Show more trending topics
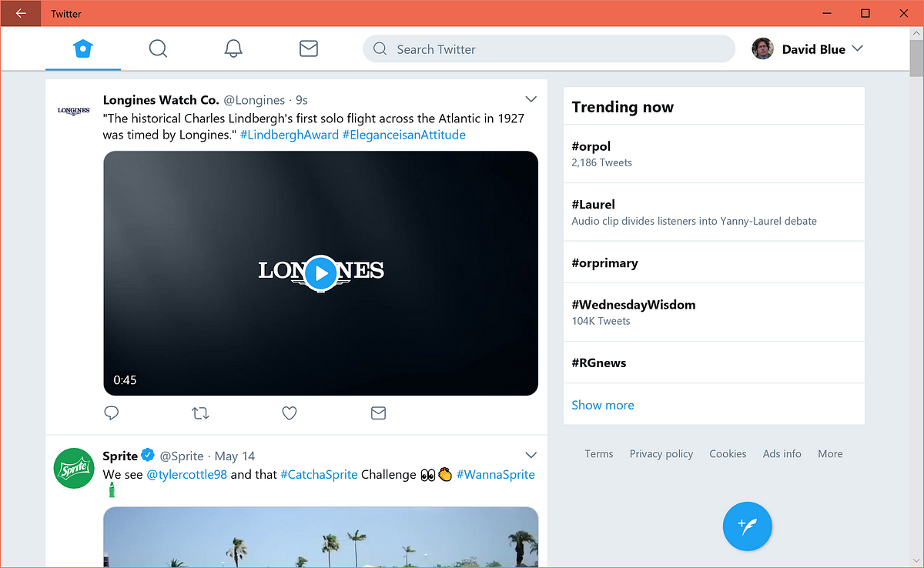The width and height of the screenshot is (924, 568). tap(603, 405)
